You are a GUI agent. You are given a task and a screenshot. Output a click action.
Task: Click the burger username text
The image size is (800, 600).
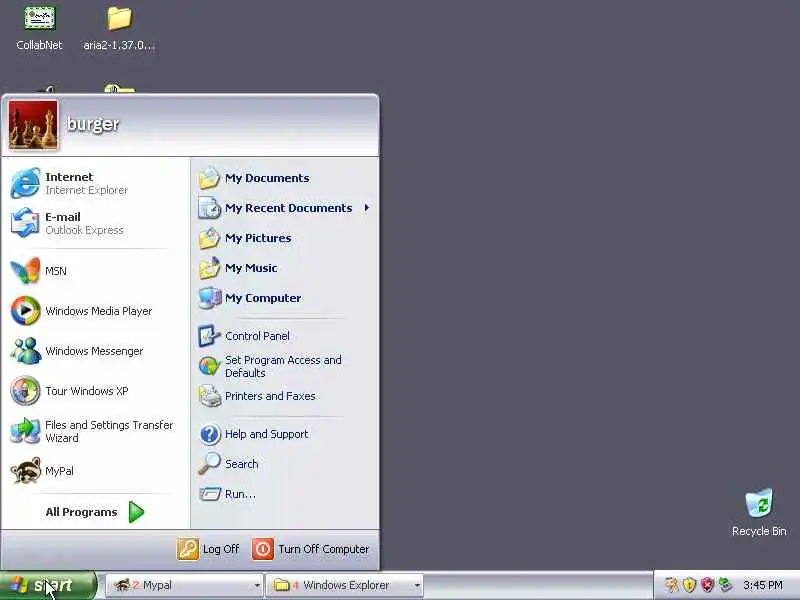tap(93, 124)
